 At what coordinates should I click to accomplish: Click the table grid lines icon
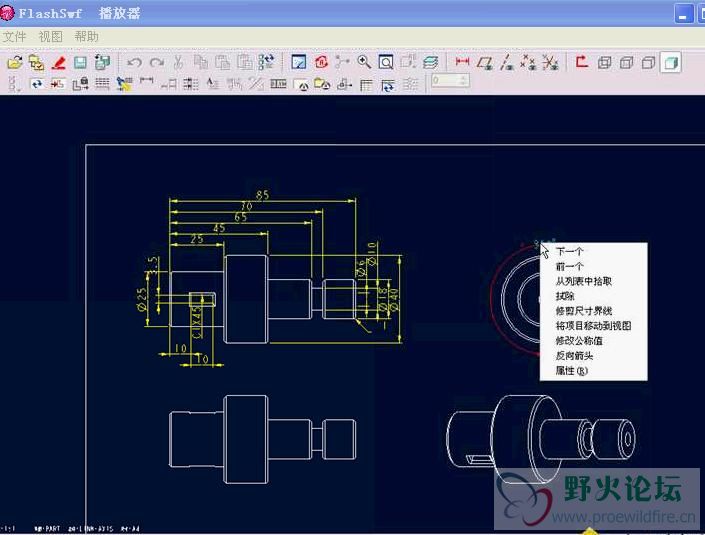coord(102,84)
